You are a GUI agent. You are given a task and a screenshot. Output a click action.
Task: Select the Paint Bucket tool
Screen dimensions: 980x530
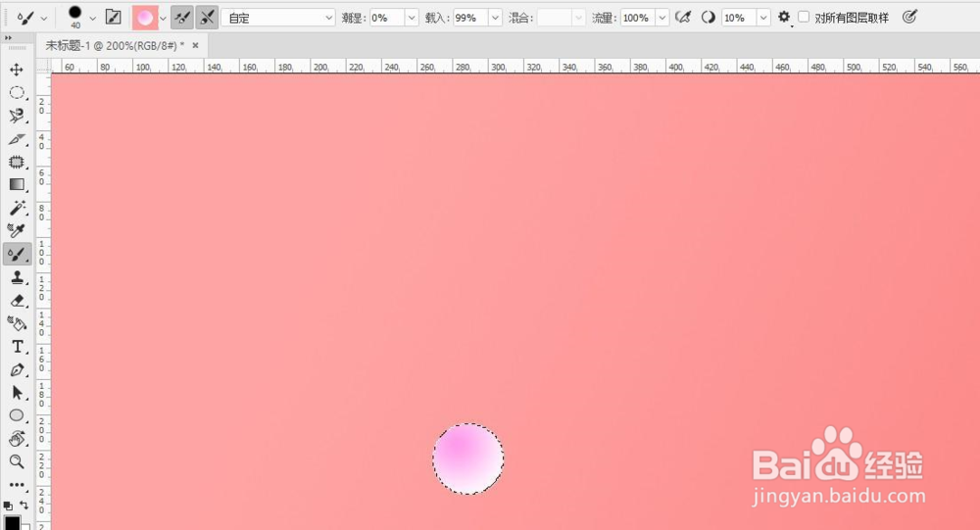[x=17, y=323]
